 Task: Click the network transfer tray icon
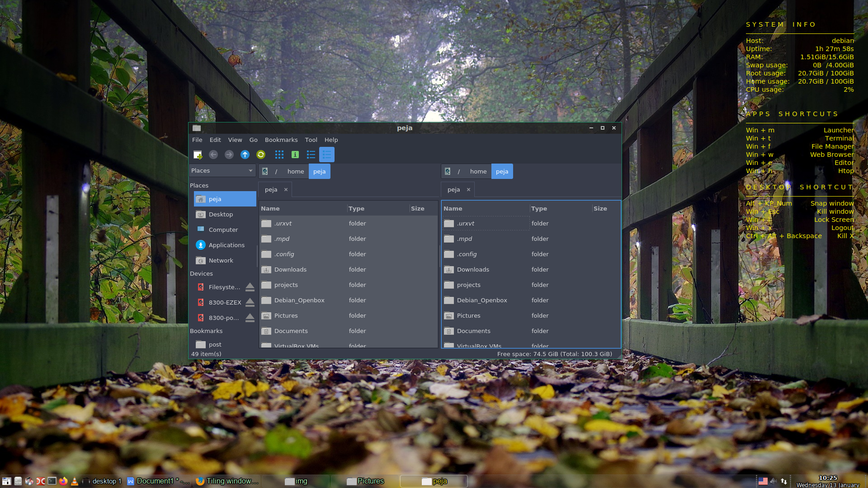(x=784, y=481)
